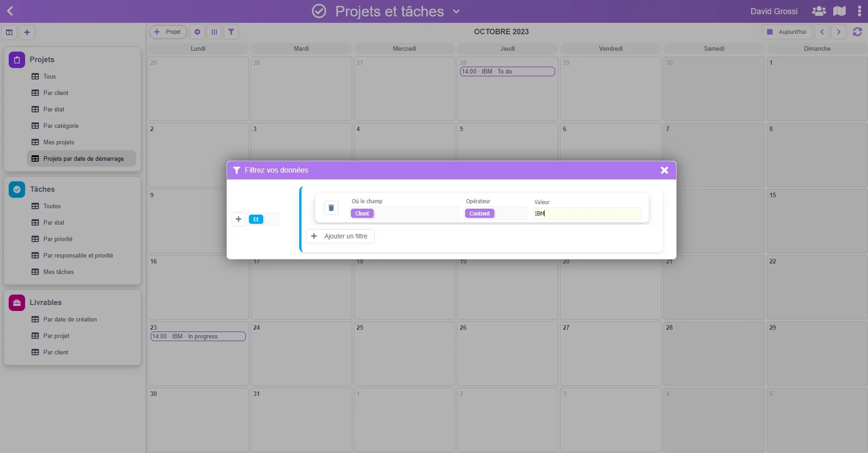Open the users group icon in the header

click(819, 11)
